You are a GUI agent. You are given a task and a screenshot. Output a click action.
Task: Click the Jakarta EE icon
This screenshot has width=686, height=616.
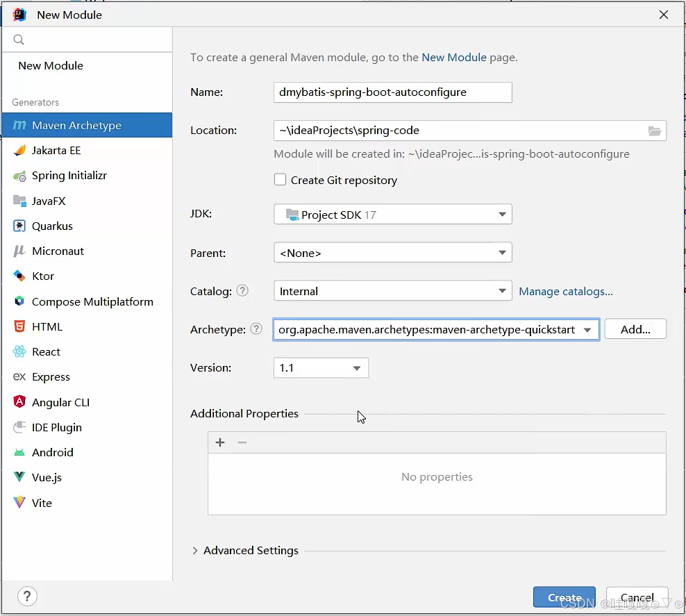pos(19,151)
